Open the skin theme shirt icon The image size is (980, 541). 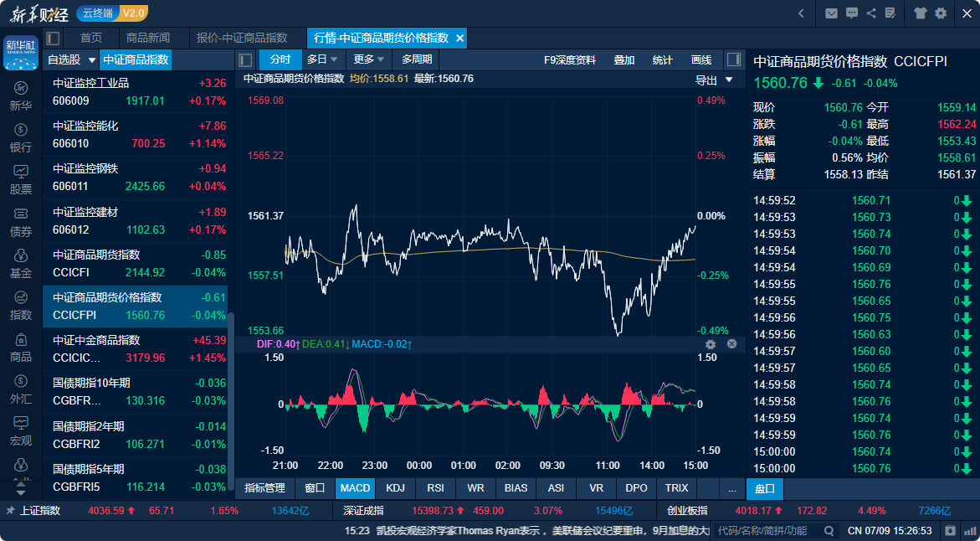pos(920,13)
